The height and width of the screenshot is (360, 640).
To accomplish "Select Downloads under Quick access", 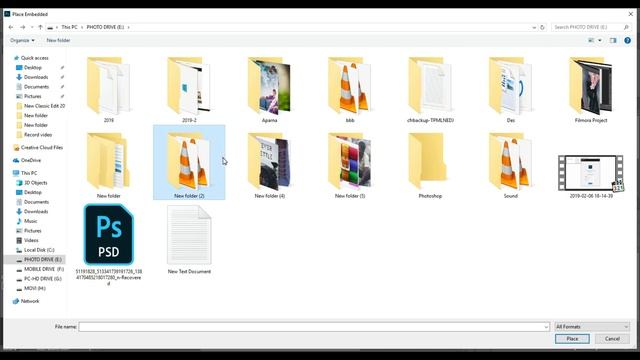I will (36, 77).
